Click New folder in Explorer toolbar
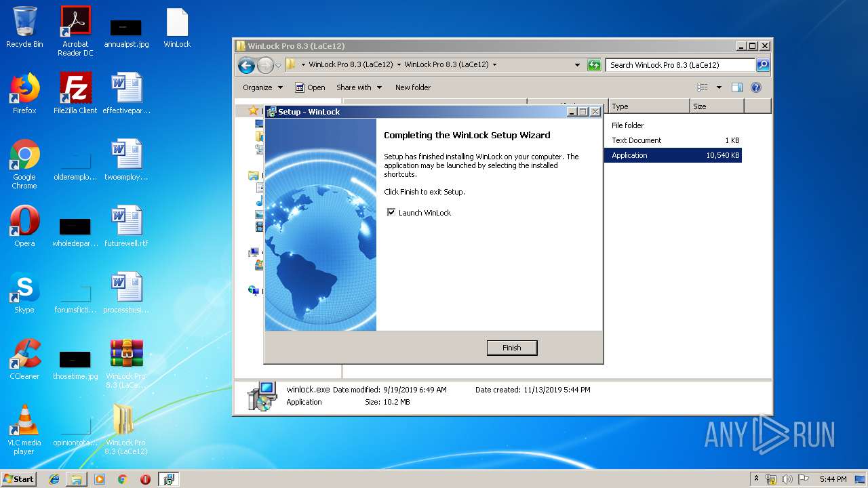868x488 pixels. click(x=413, y=87)
